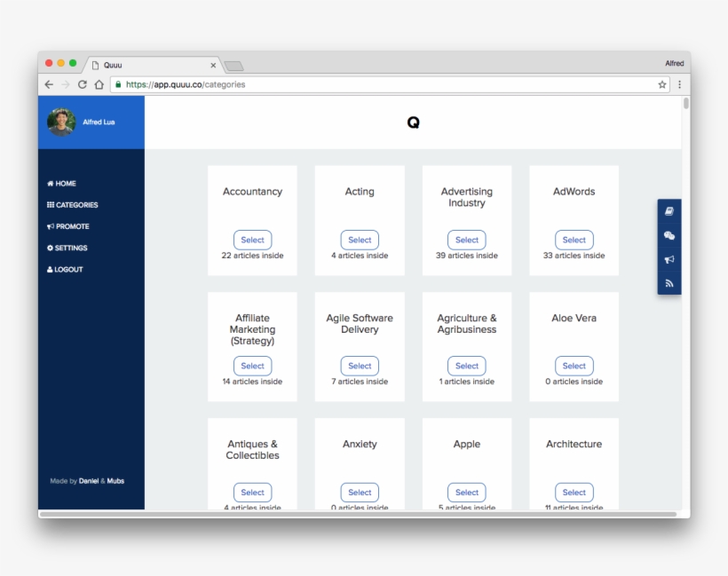Go to Categories in the sidebar

73,205
